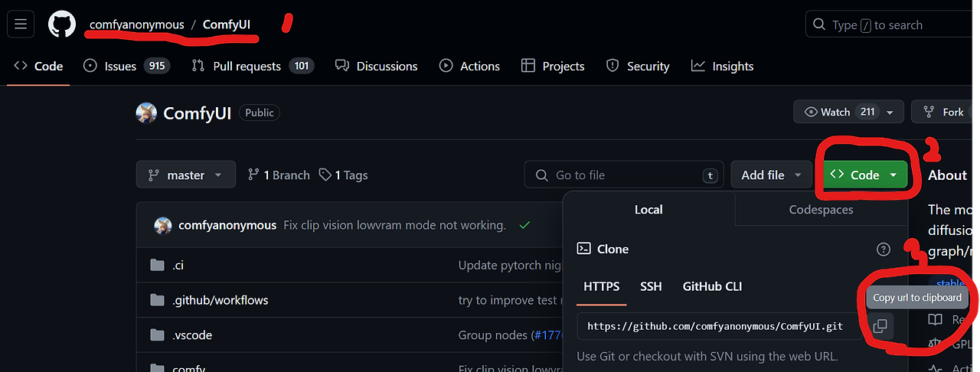Click the Clone help question mark icon
This screenshot has height=372, width=980.
[884, 249]
